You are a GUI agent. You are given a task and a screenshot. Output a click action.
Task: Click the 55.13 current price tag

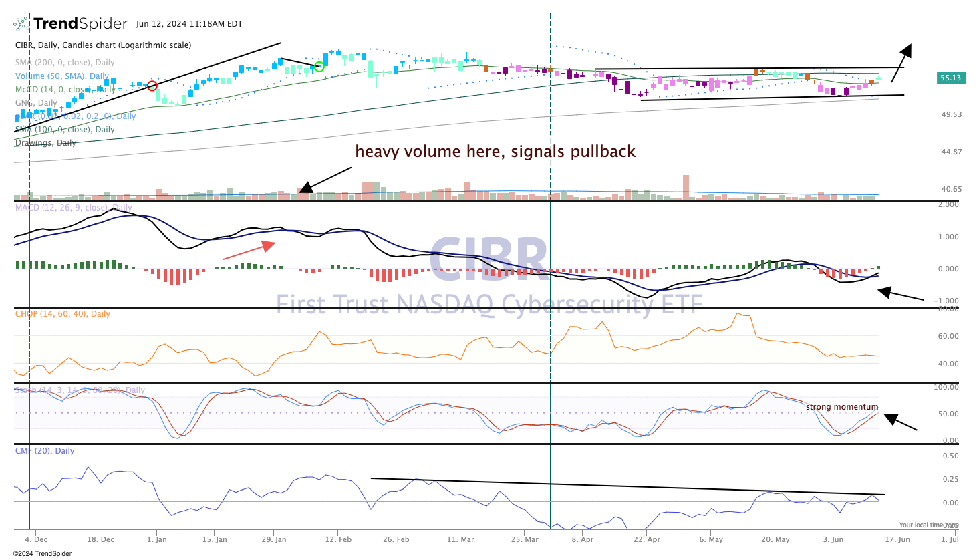pyautogui.click(x=950, y=78)
